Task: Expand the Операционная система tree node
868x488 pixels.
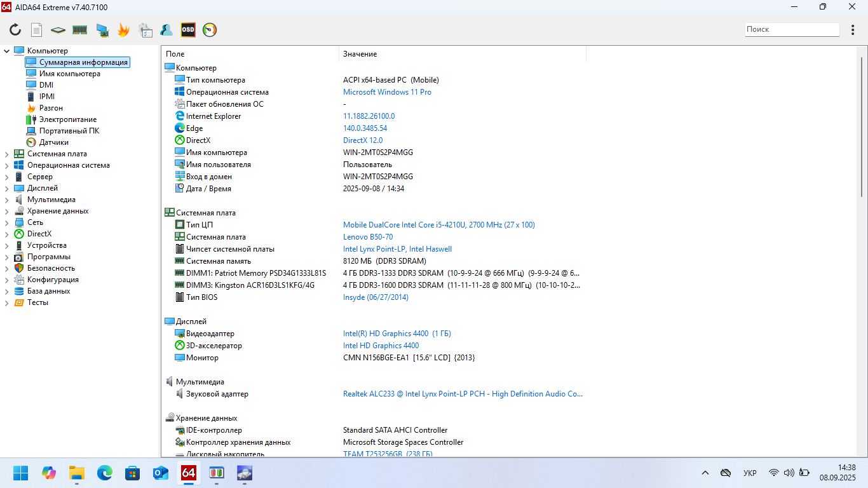Action: (7, 165)
